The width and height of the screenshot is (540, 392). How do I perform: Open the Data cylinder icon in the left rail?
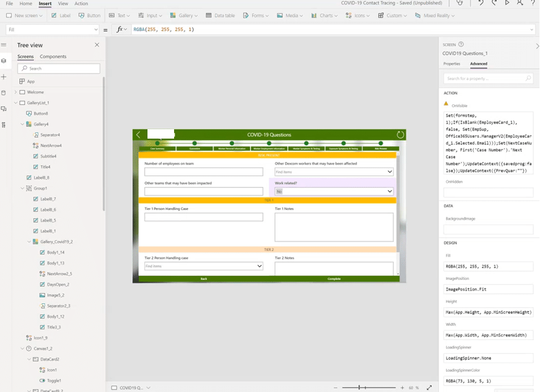4,93
